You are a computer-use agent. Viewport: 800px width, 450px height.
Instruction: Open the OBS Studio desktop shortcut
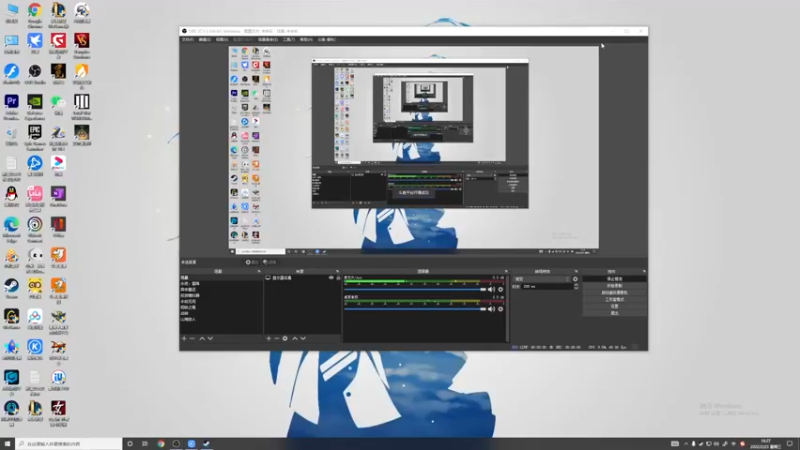tap(35, 72)
